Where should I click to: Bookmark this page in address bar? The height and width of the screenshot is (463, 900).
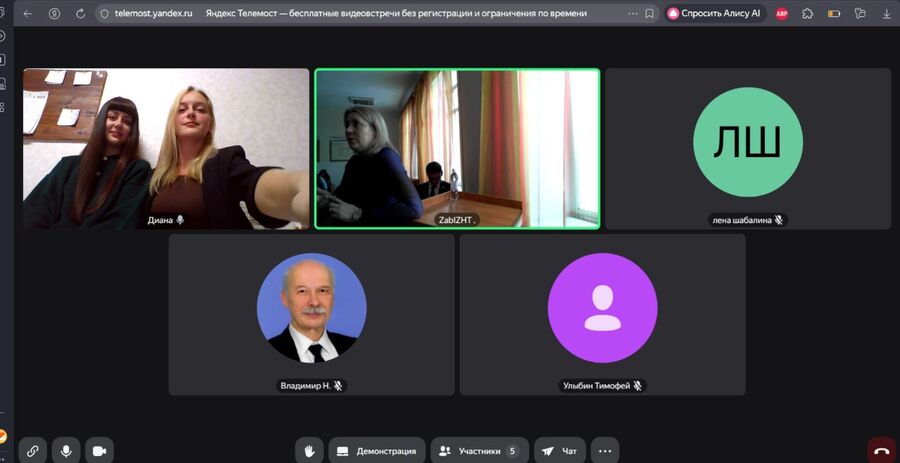click(649, 14)
